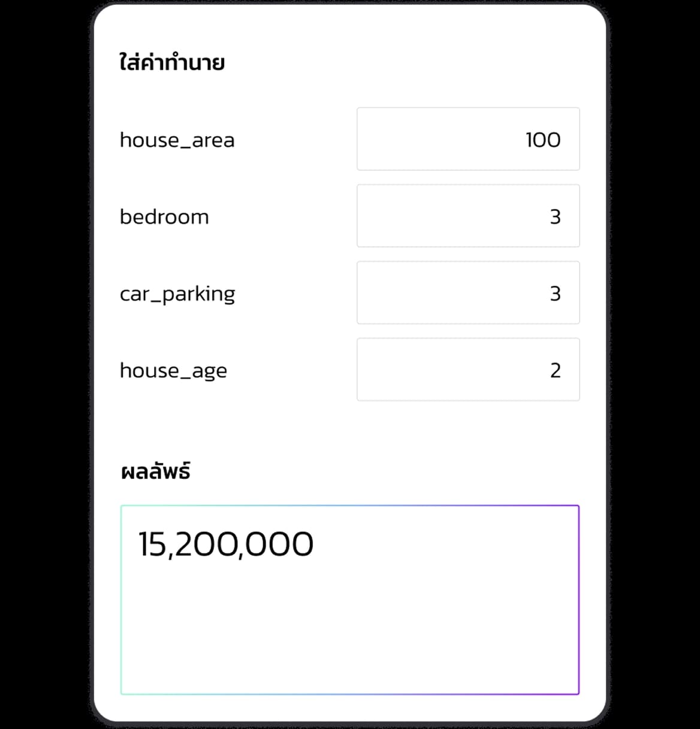700x729 pixels.
Task: Select the car_parking input field
Action: coord(467,293)
